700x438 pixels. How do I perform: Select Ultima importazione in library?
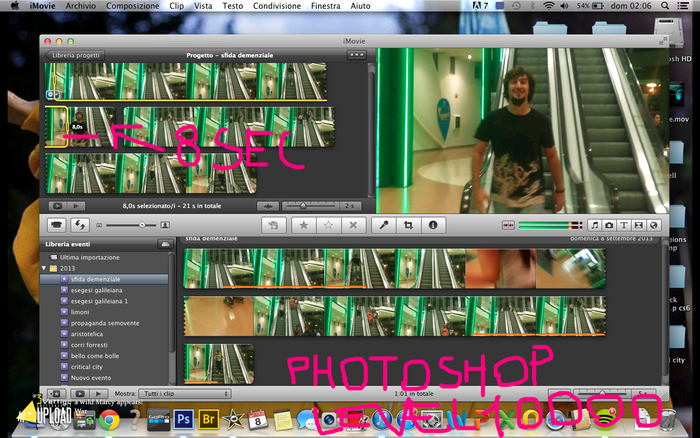(90, 257)
